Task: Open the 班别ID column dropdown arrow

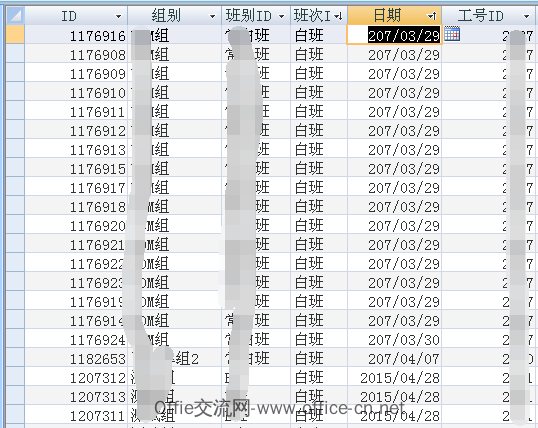Action: coord(282,16)
